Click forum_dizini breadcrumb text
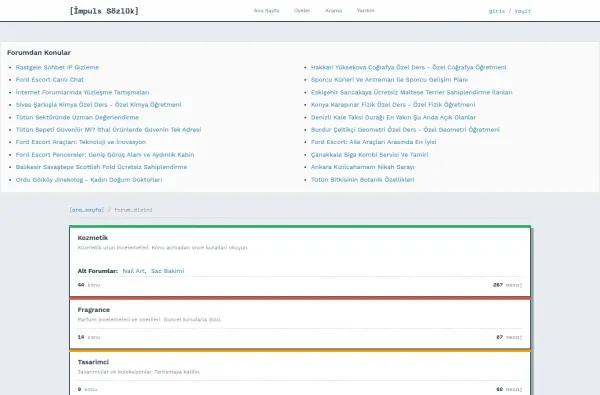The image size is (600, 395). pos(133,210)
